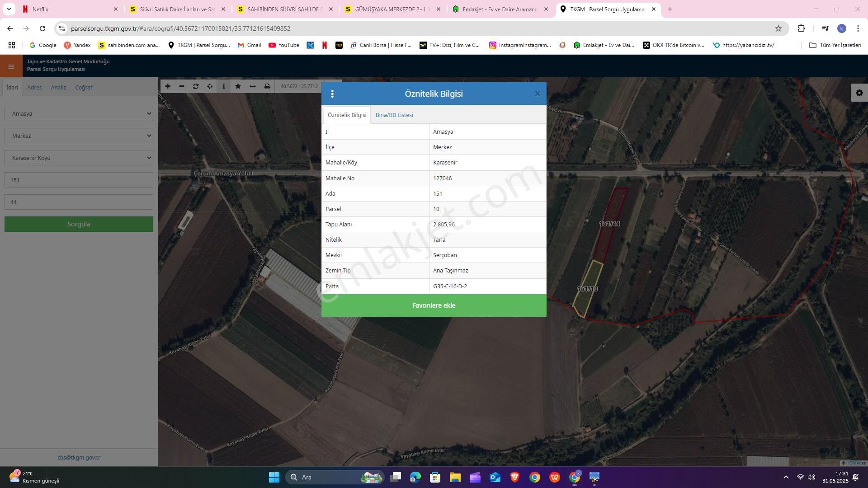The width and height of the screenshot is (868, 488).
Task: Click the Tapu Alanı value 2.805,96
Action: tap(444, 224)
